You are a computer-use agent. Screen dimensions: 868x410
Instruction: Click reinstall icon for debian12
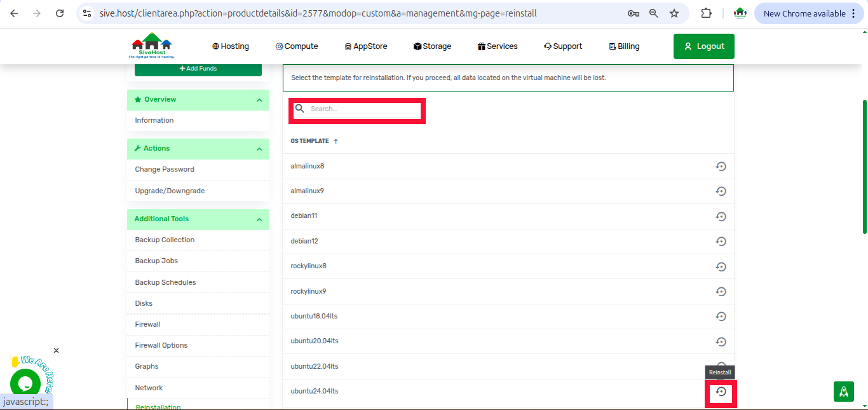pyautogui.click(x=721, y=242)
